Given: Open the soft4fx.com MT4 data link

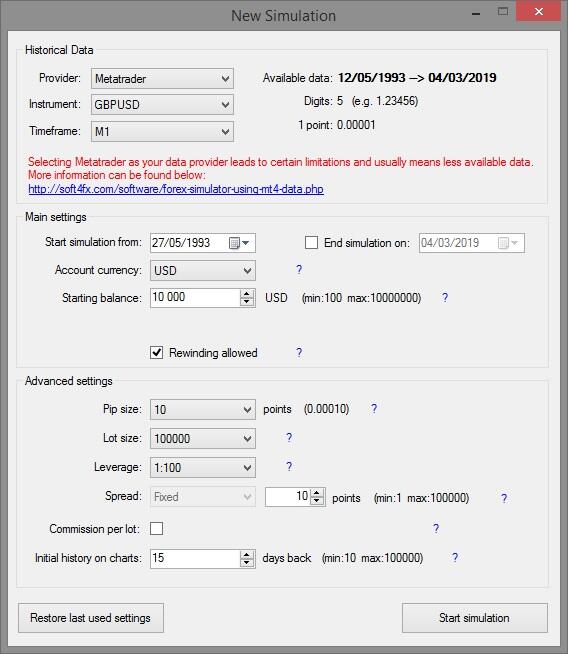Looking at the screenshot, I should pyautogui.click(x=176, y=189).
